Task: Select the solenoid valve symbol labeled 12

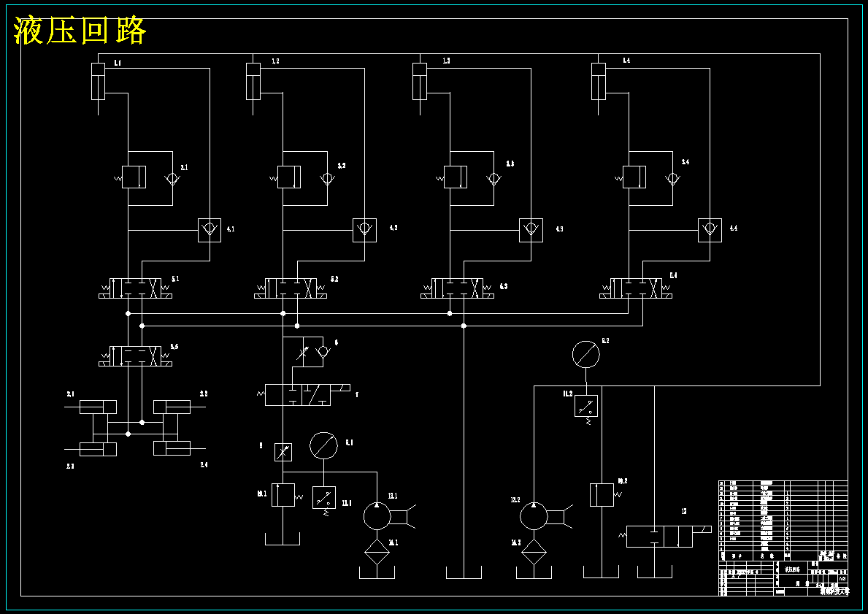Action: coord(664,537)
